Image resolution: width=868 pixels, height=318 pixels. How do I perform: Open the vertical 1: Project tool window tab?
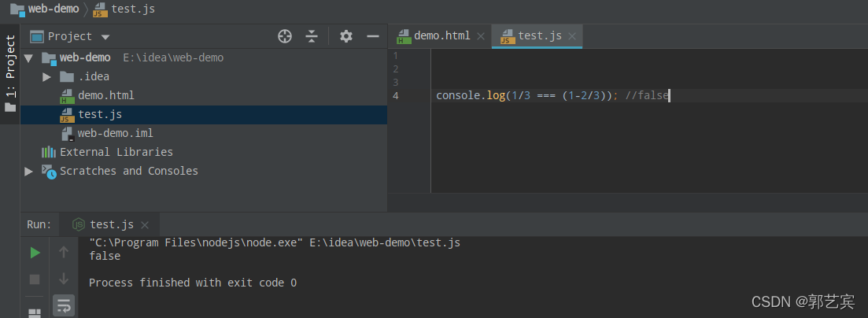click(10, 73)
